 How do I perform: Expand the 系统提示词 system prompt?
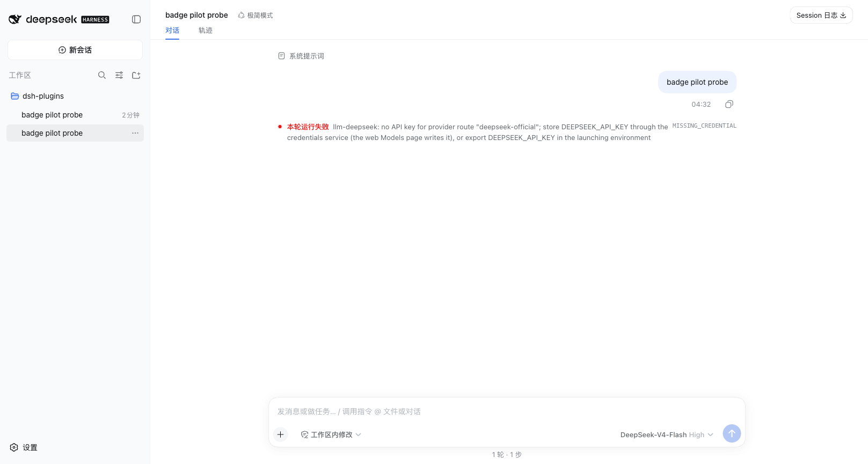[301, 56]
